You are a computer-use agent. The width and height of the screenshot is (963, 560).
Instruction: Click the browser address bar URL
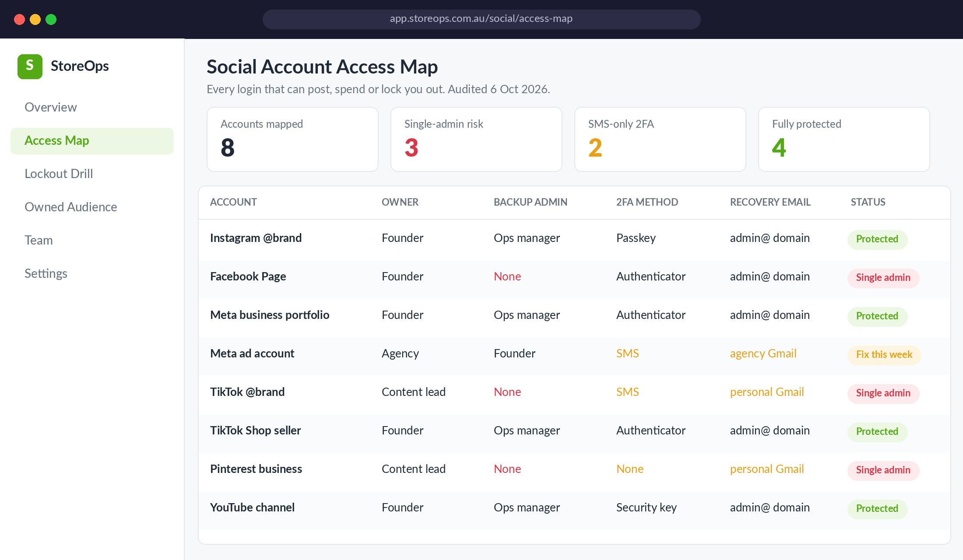481,19
